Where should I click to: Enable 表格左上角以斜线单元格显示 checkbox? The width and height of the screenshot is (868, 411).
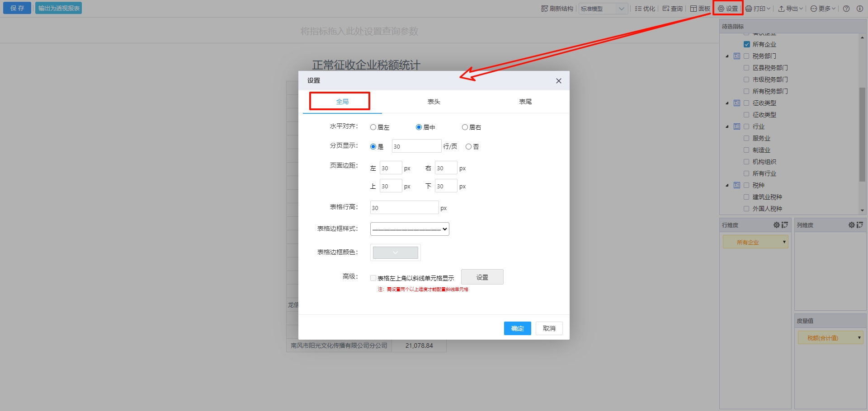(x=373, y=278)
